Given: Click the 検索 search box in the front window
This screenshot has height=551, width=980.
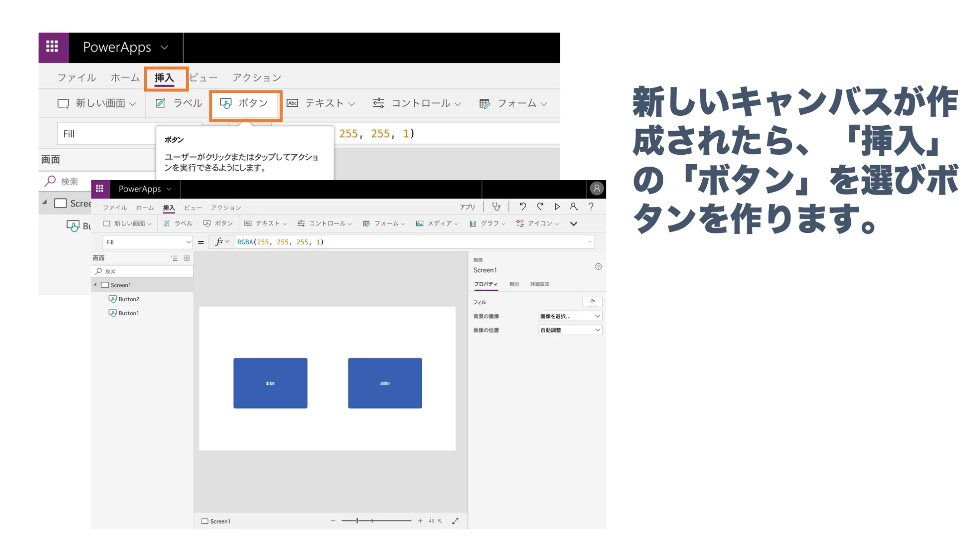Looking at the screenshot, I should pyautogui.click(x=143, y=271).
